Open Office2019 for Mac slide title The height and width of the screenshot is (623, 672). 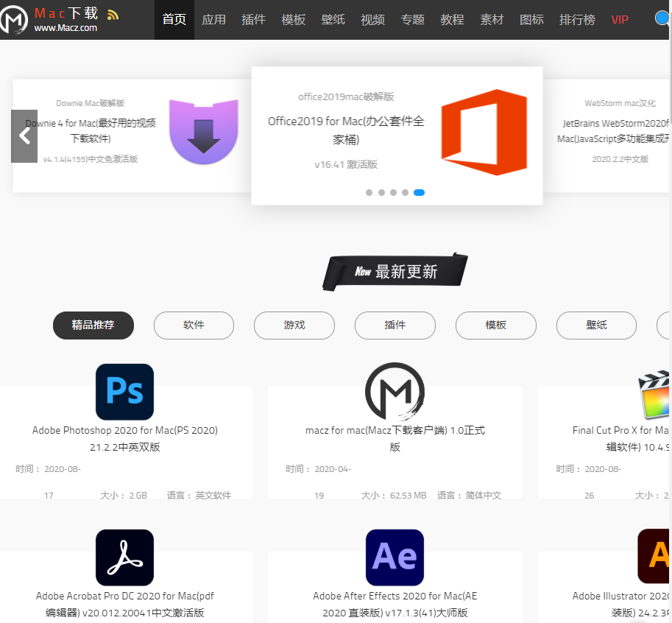tap(346, 130)
